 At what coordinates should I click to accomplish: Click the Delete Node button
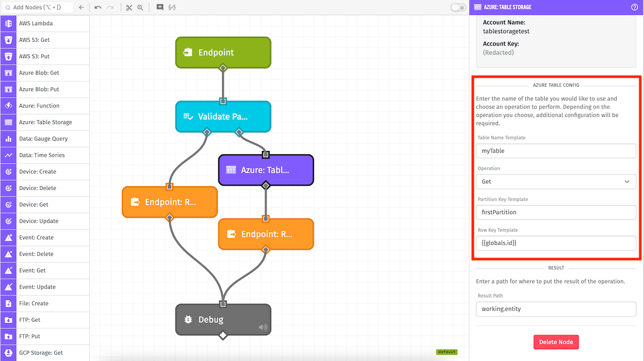pyautogui.click(x=556, y=342)
